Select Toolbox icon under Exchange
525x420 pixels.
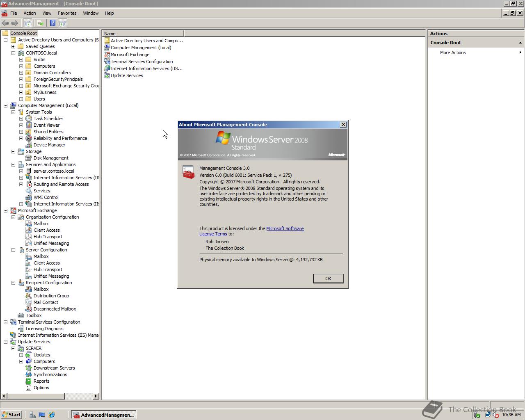[x=21, y=315]
